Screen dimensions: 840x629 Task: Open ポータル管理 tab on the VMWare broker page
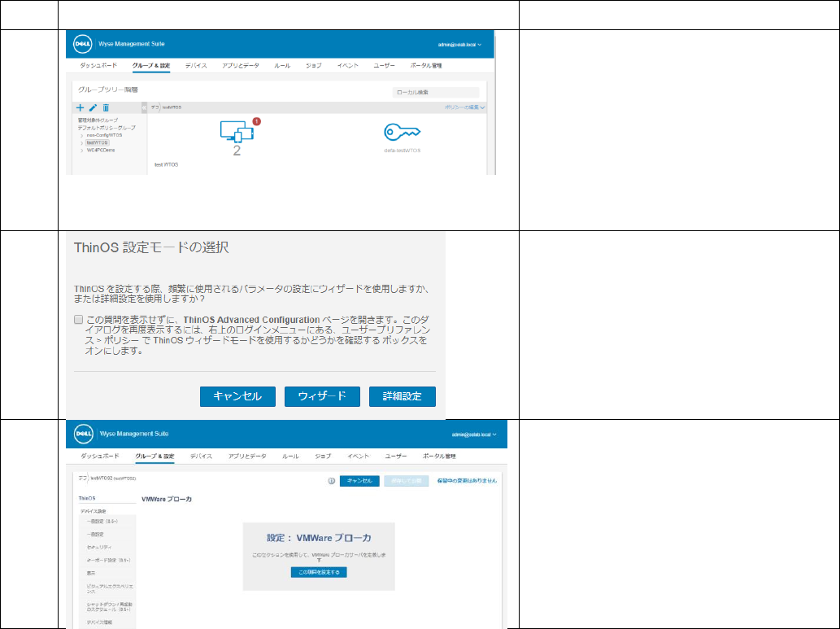[x=439, y=456]
